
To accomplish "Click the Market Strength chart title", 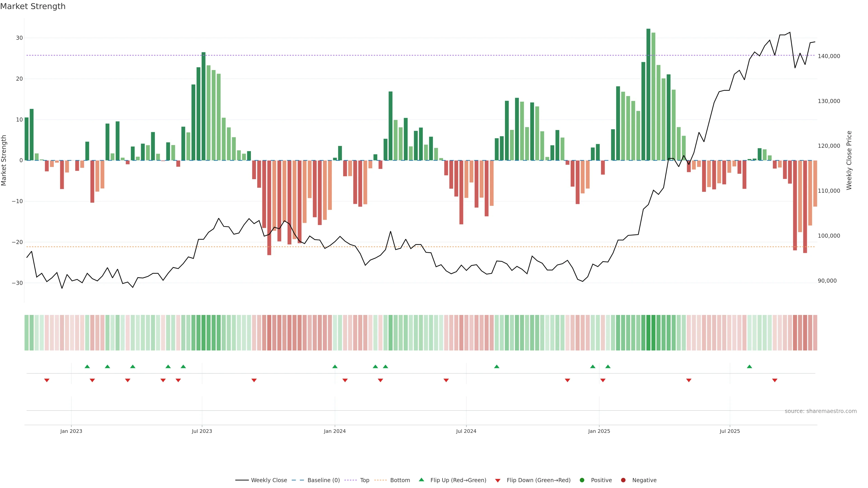I will (x=33, y=6).
